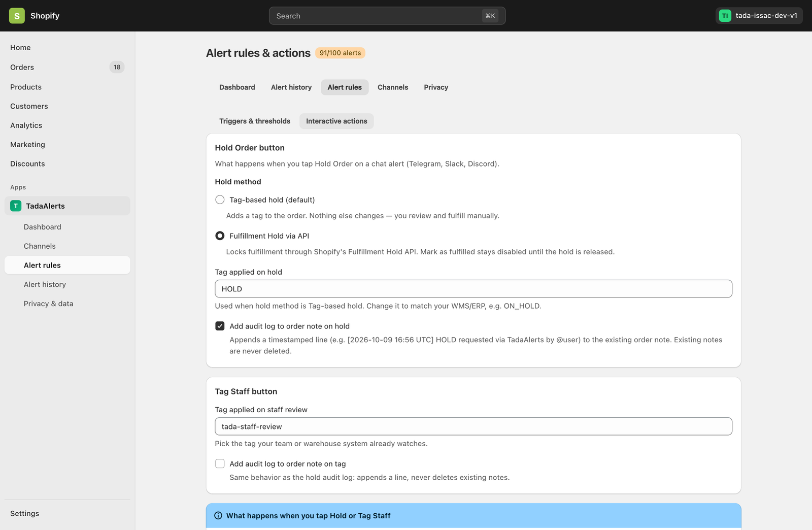
Task: Select Tag-based hold (default) radio option
Action: [220, 200]
